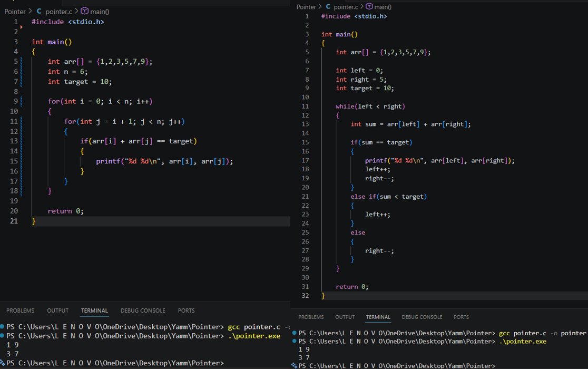Click '.\pointer.exe' command in right terminal
This screenshot has width=588, height=369.
[523, 341]
